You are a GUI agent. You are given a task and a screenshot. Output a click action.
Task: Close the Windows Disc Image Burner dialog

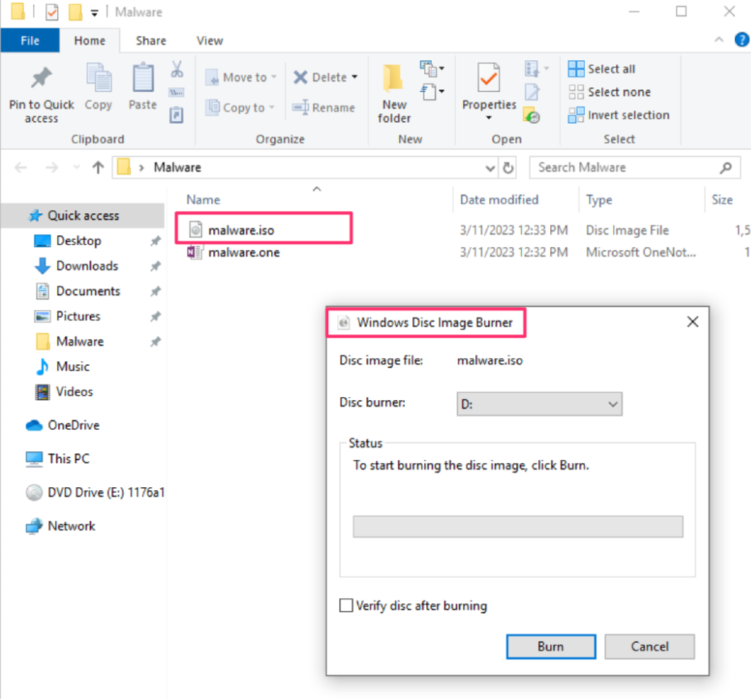(x=692, y=322)
